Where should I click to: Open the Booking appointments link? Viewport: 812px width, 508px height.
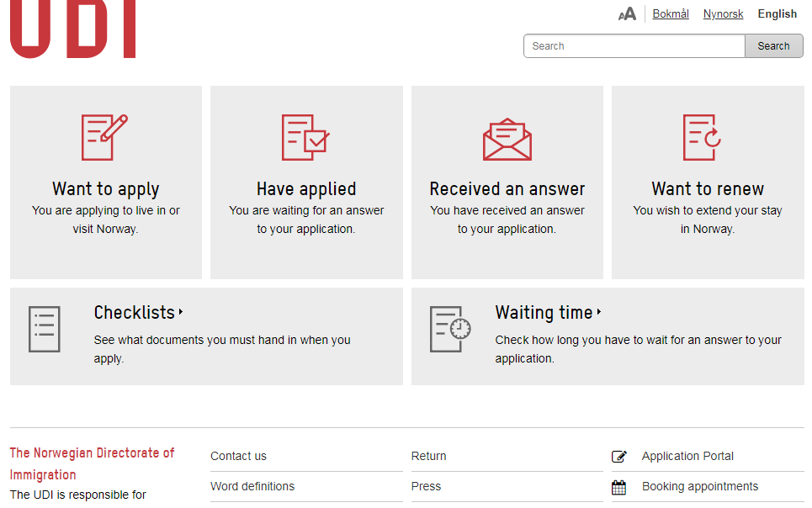700,486
